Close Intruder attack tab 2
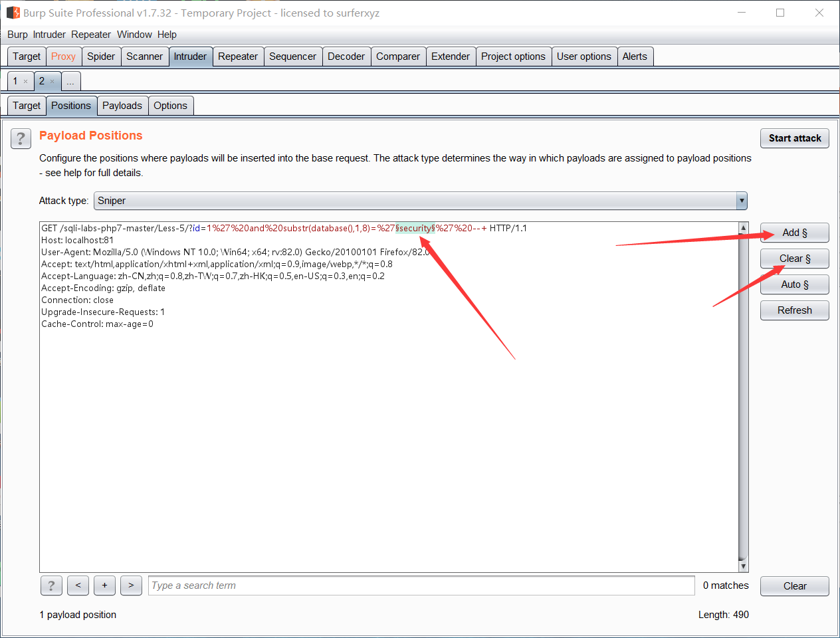 click(x=52, y=81)
